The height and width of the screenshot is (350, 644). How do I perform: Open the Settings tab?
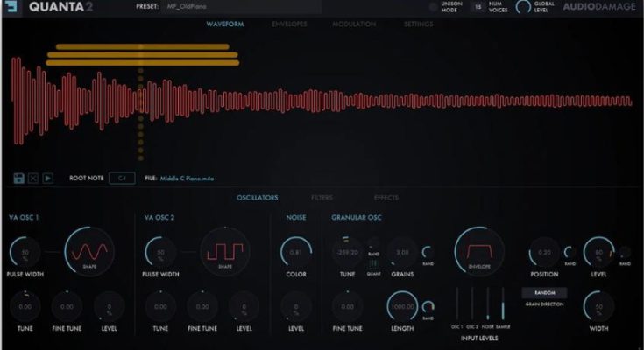tap(418, 24)
